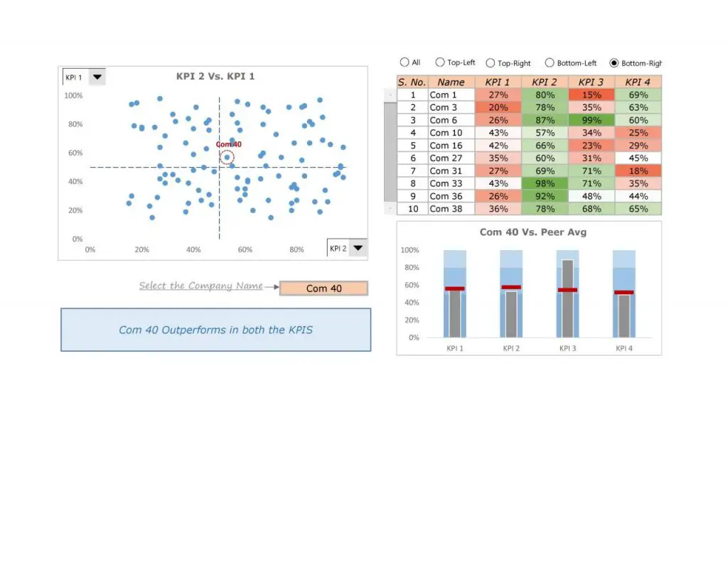Select the "All" quadrant radio button
The image size is (728, 562).
click(x=405, y=62)
